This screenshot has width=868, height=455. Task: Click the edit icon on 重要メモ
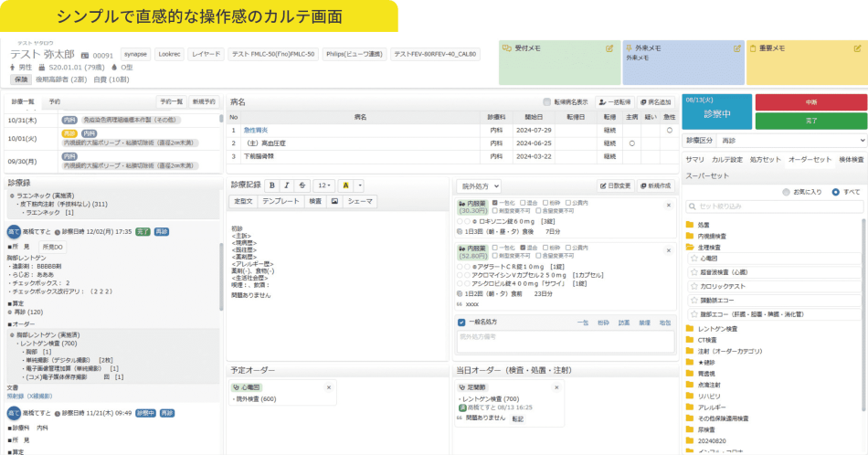click(857, 48)
